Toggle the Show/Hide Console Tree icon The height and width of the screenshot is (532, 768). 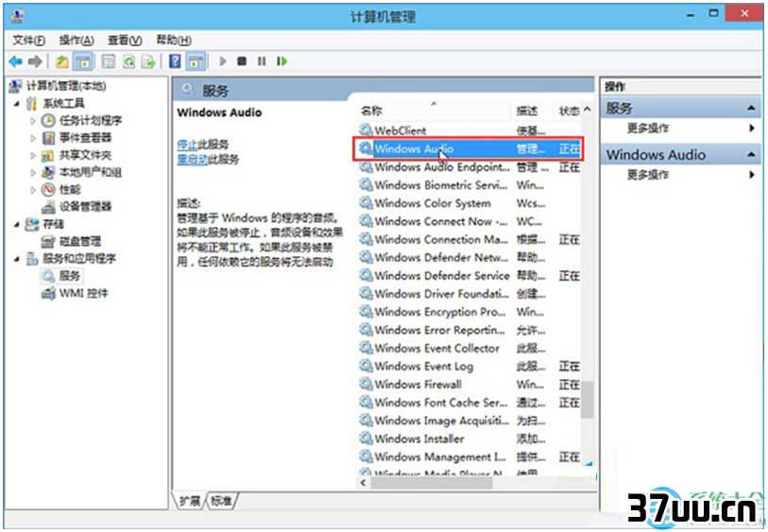tap(83, 61)
